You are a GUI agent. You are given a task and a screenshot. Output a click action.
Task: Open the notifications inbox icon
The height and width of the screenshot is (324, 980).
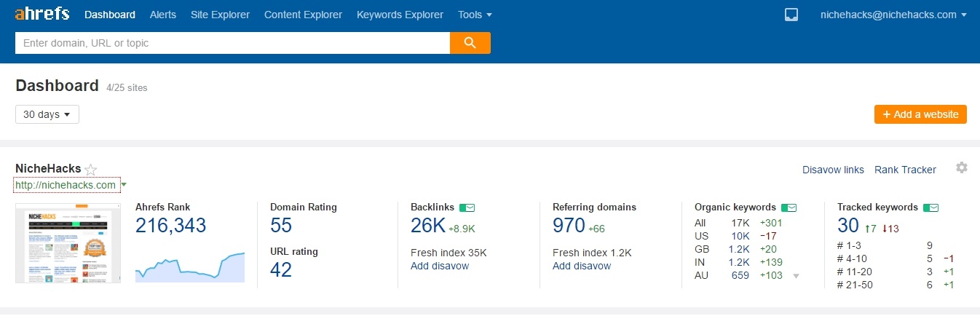point(791,15)
